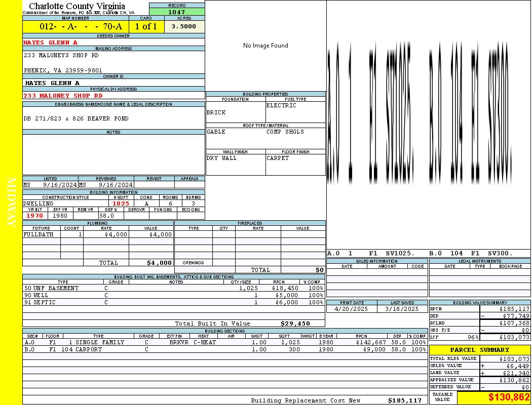Click the distorted building sketch image

pyautogui.click(x=420, y=112)
